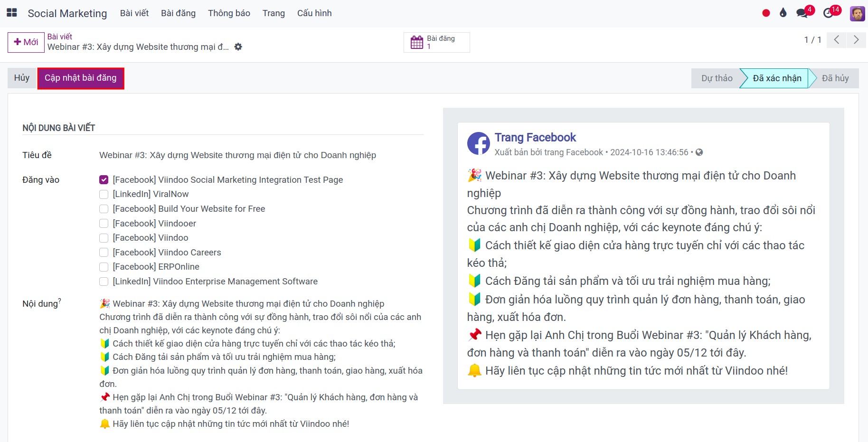Open the Bài đăng calendar smart button
This screenshot has width=868, height=442.
coord(435,42)
